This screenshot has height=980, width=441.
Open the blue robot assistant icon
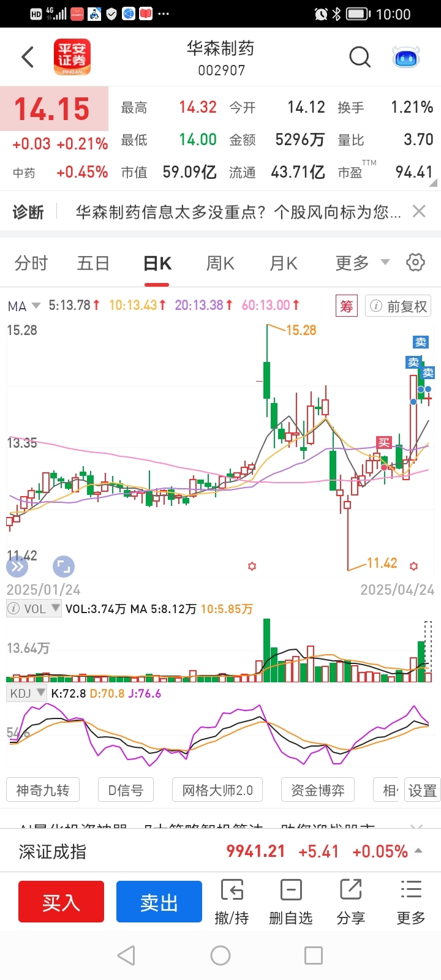pyautogui.click(x=405, y=58)
